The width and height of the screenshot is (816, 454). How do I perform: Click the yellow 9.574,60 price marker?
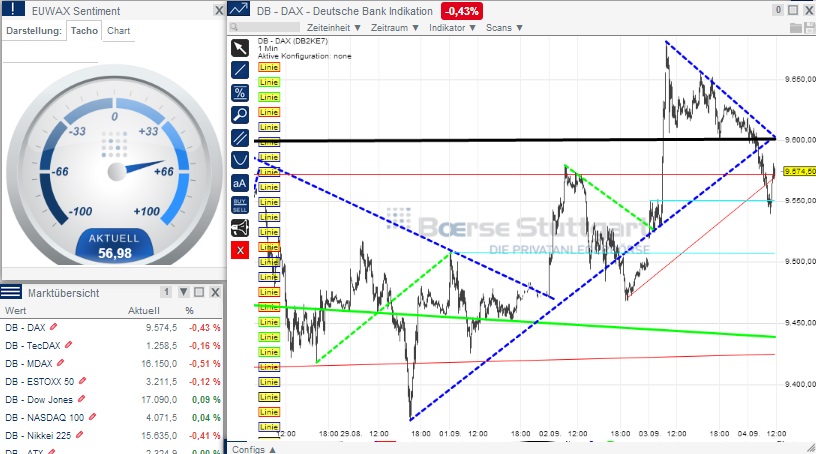pyautogui.click(x=800, y=171)
